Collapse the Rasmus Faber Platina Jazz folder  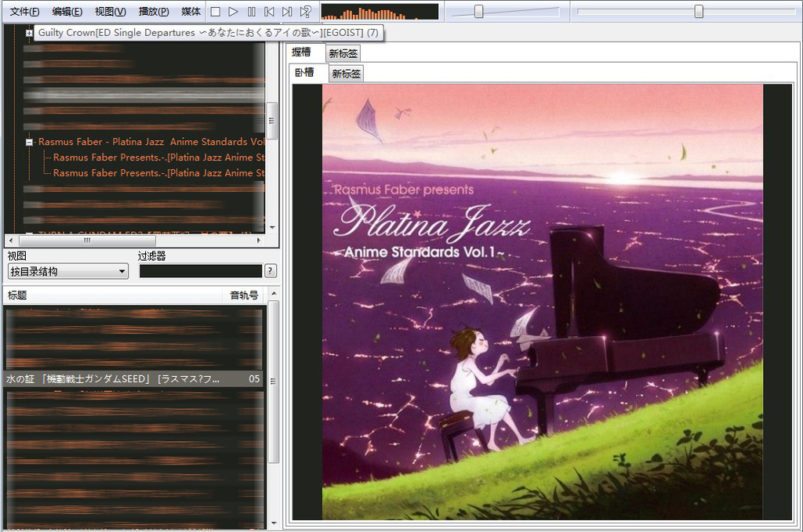click(29, 143)
